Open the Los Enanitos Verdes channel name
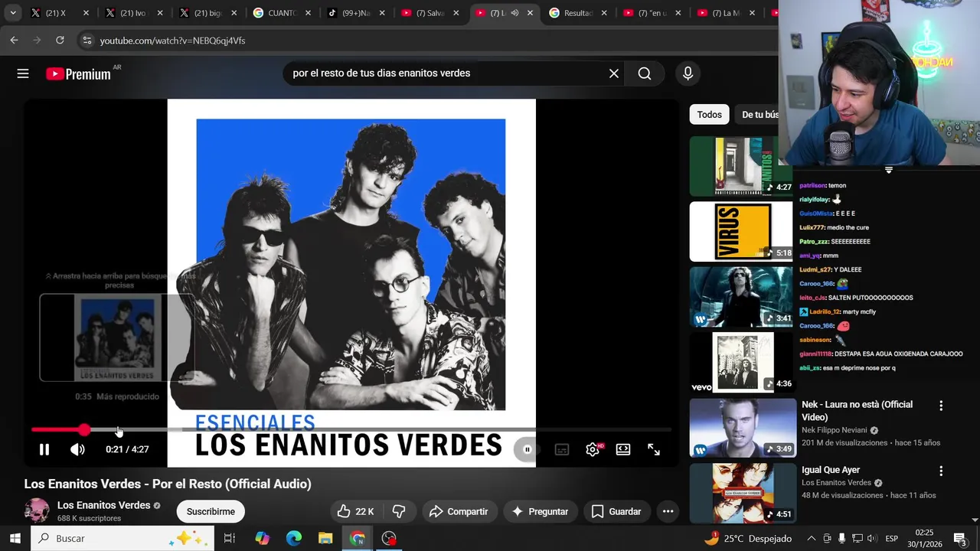Viewport: 980px width, 551px height. (x=103, y=505)
